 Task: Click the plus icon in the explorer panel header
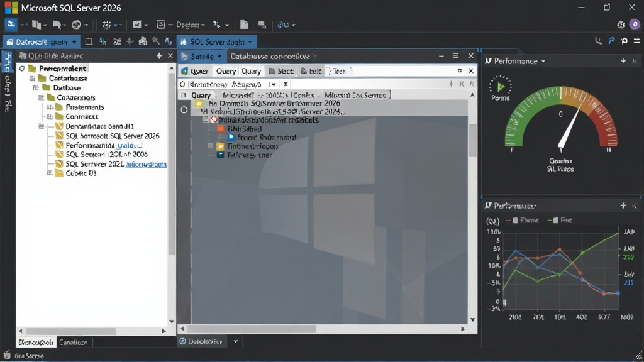tap(159, 56)
